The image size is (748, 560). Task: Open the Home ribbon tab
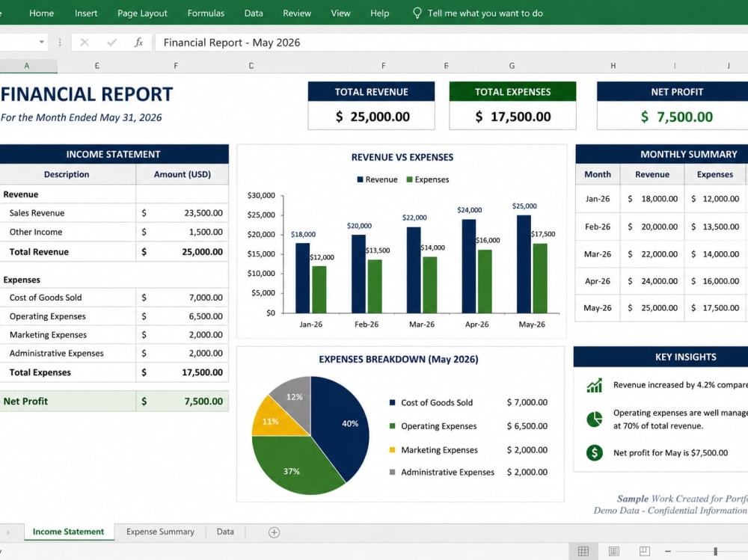[41, 13]
